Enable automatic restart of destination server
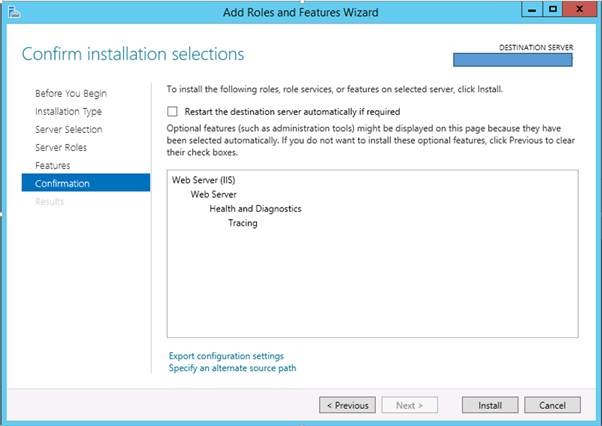The image size is (602, 426). [173, 112]
